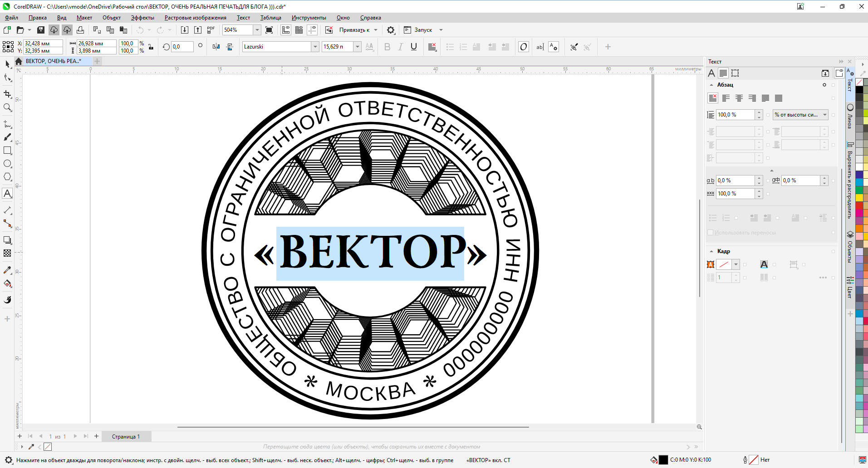The image size is (868, 468).
Task: Open the Объекты docker tab
Action: click(x=850, y=247)
